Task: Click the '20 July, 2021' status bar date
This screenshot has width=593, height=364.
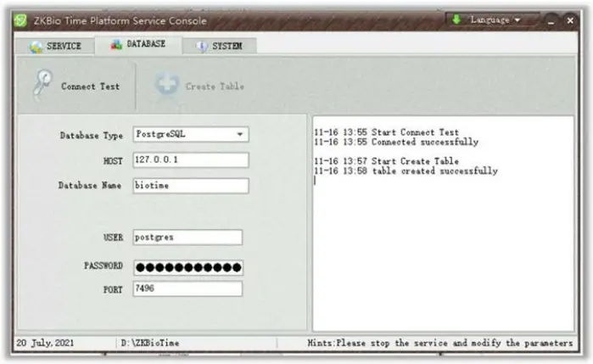Action: 45,343
